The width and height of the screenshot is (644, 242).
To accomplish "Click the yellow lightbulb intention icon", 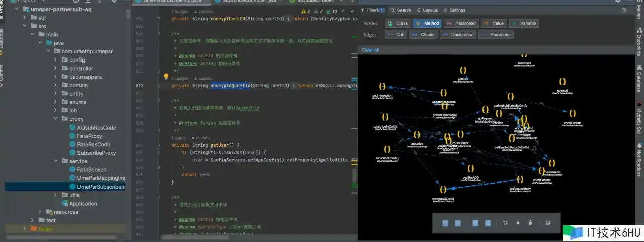I will pos(166,77).
